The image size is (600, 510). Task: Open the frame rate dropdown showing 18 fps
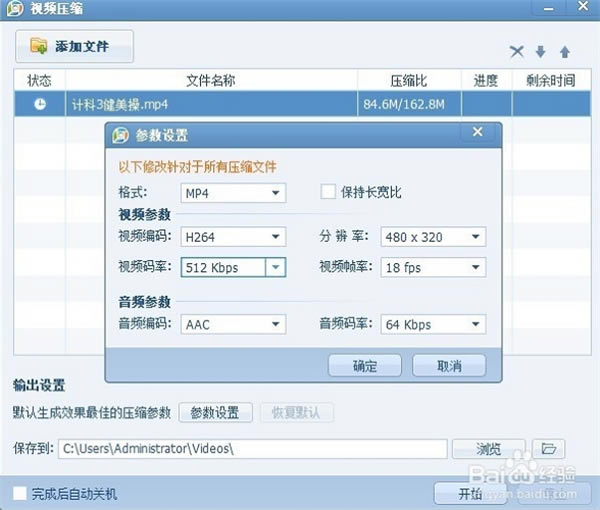click(433, 267)
